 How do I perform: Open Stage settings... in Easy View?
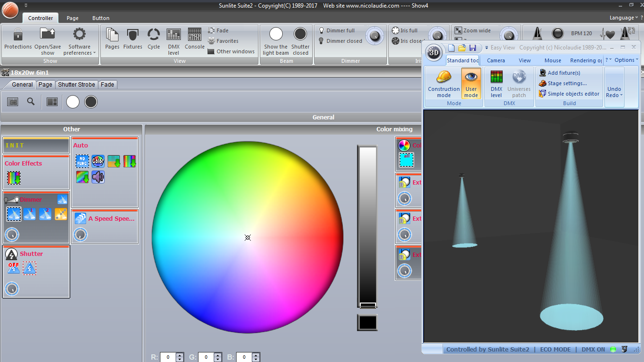pos(563,83)
